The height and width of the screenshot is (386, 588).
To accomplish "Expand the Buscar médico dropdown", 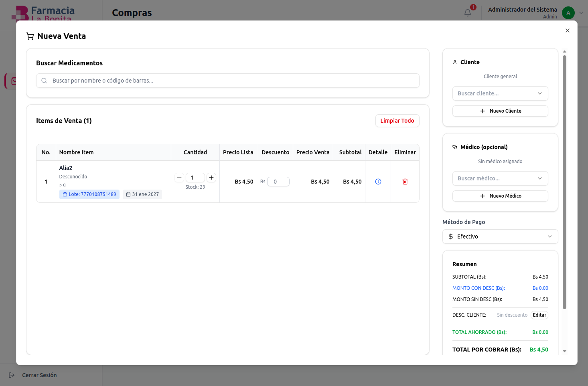I will pos(500,178).
